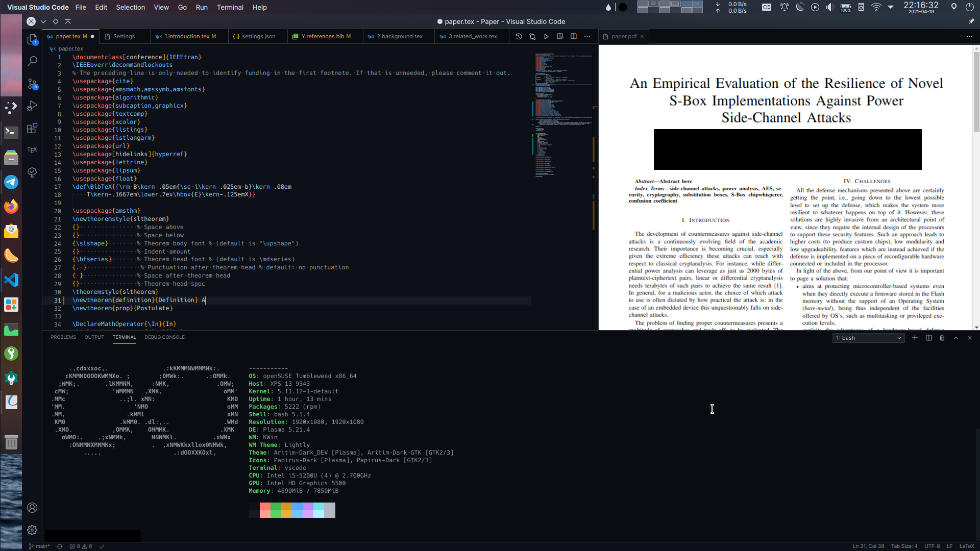Screen dimensions: 980x551
Task: Open the '1: bash' terminal selector dropdown
Action: tap(868, 338)
